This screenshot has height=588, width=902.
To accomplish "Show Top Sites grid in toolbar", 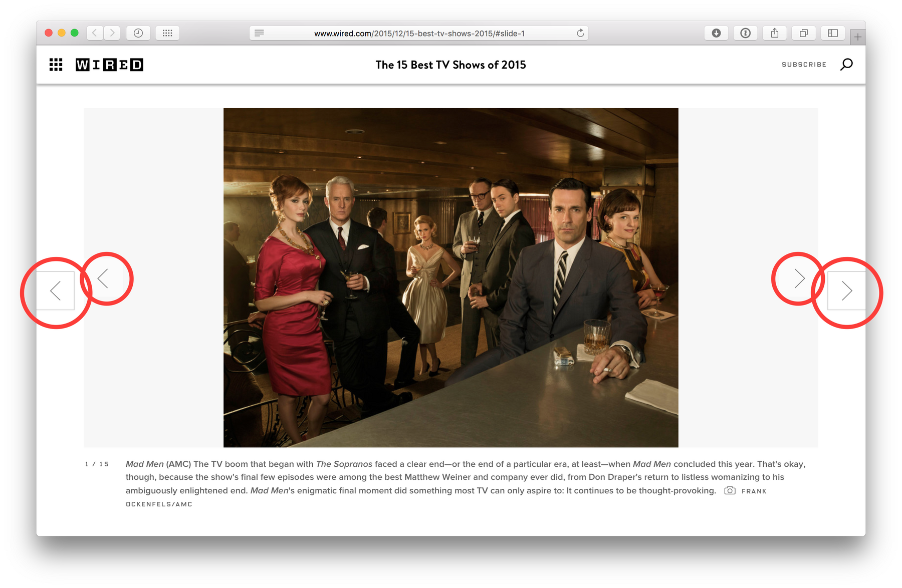I will tap(167, 33).
